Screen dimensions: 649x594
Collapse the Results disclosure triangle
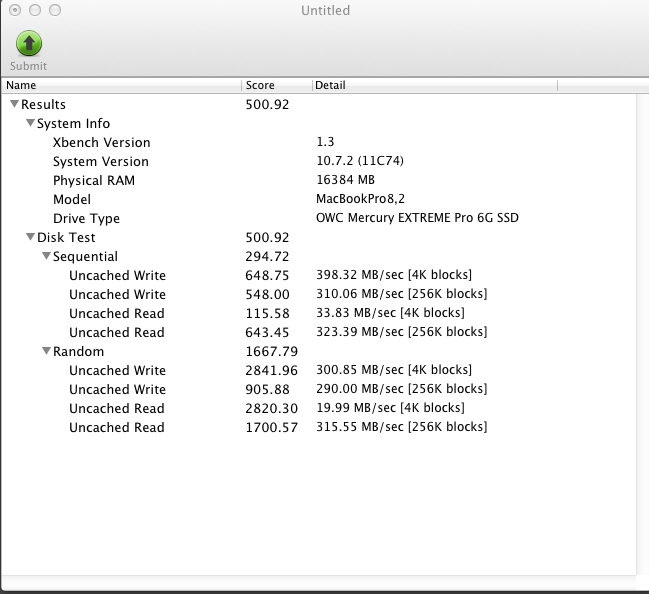coord(14,104)
